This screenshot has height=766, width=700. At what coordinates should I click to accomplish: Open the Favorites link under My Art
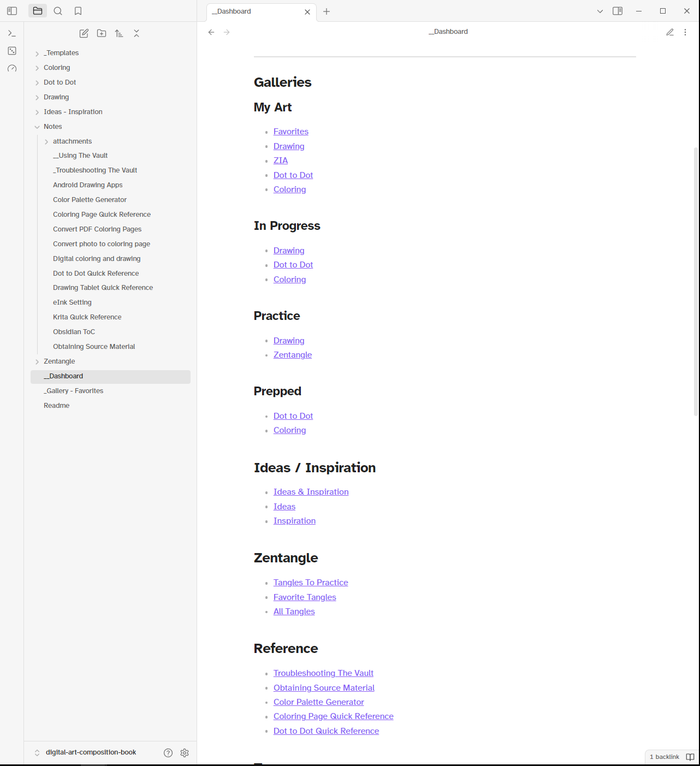click(x=290, y=131)
